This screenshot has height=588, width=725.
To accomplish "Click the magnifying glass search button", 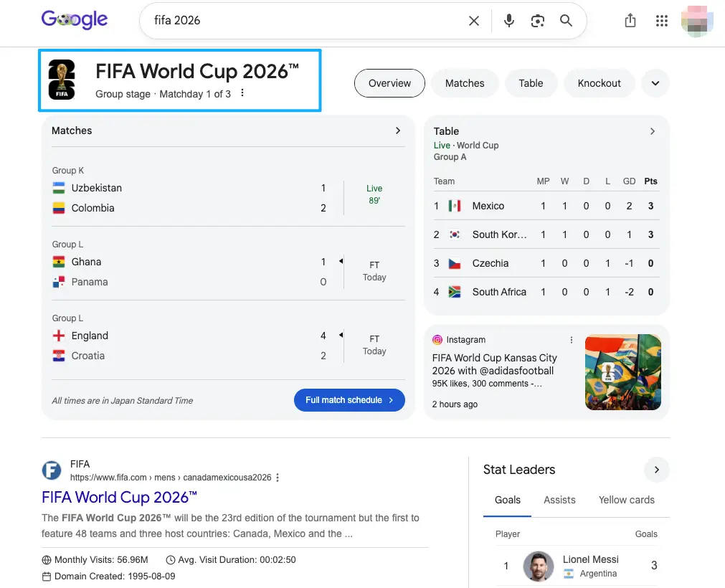I will (x=566, y=21).
